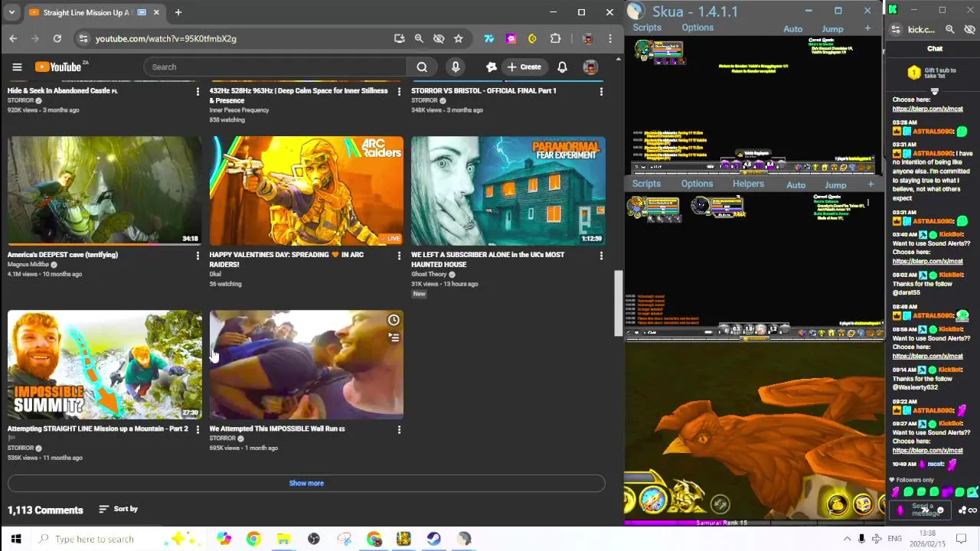Open Steam from the taskbar
This screenshot has width=980, height=551.
433,539
